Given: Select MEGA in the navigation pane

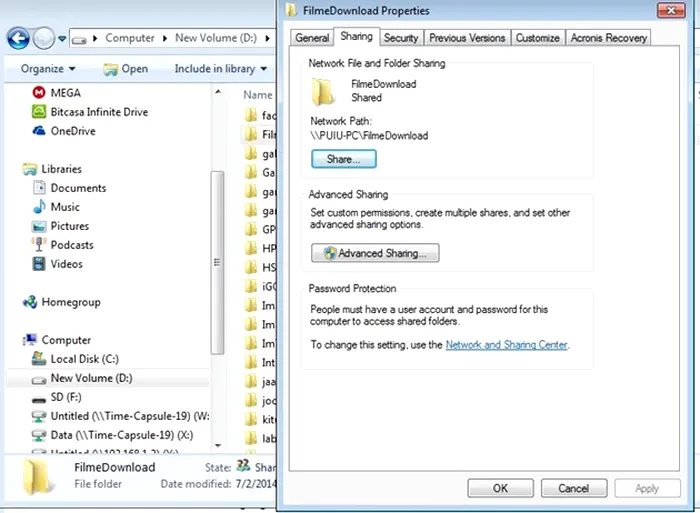Looking at the screenshot, I should coord(57,93).
